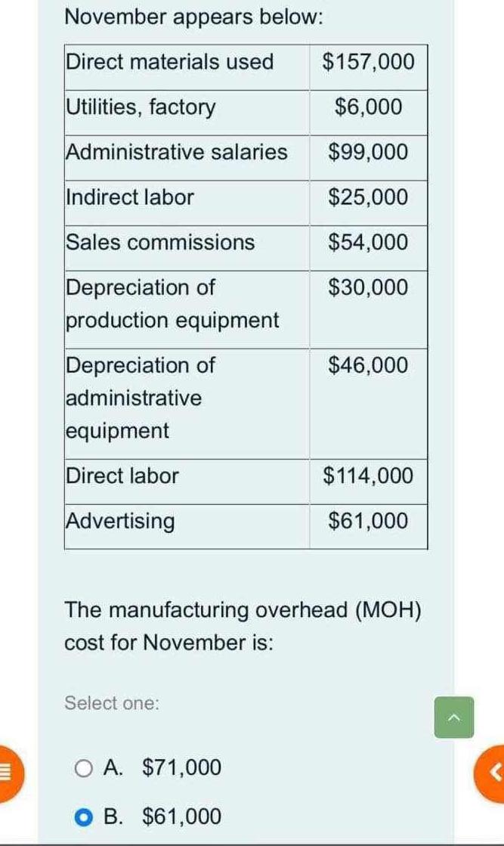Select the $30,000 production equipment value
This screenshot has height=846, width=504.
coord(369,287)
